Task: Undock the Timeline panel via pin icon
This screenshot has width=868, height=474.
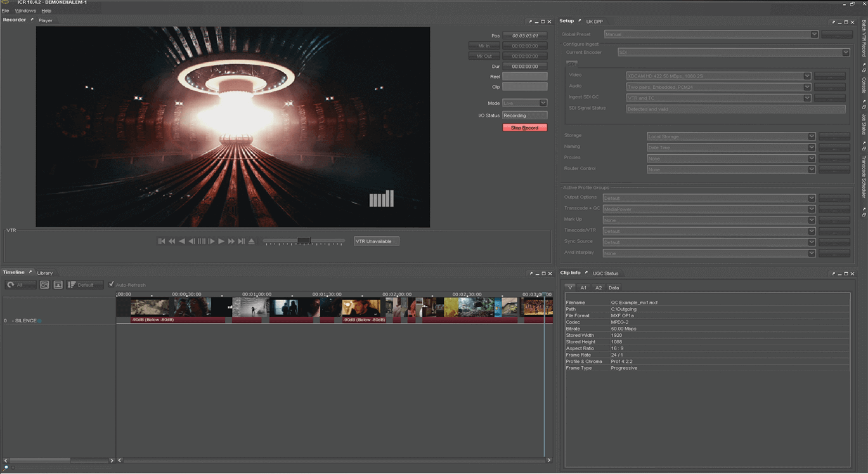Action: pyautogui.click(x=30, y=272)
